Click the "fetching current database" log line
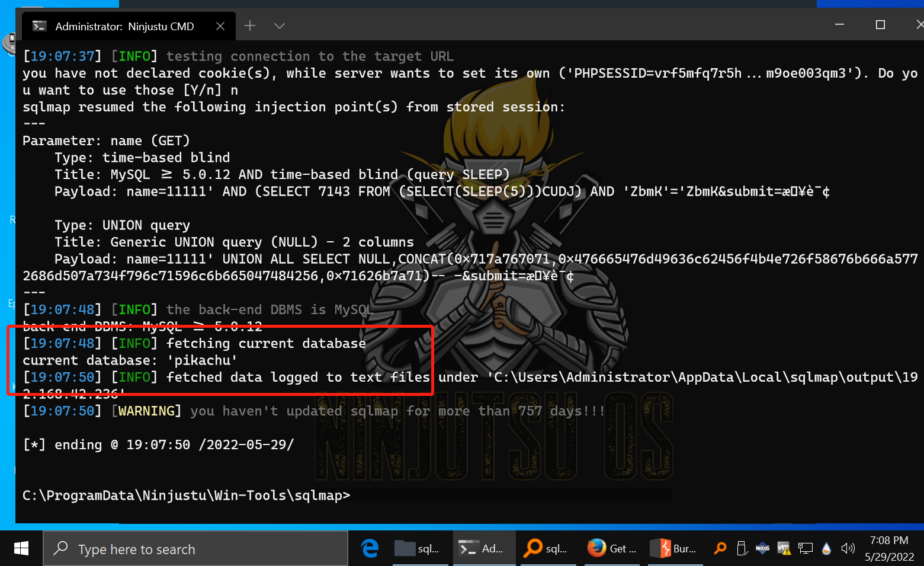924x566 pixels. (194, 343)
